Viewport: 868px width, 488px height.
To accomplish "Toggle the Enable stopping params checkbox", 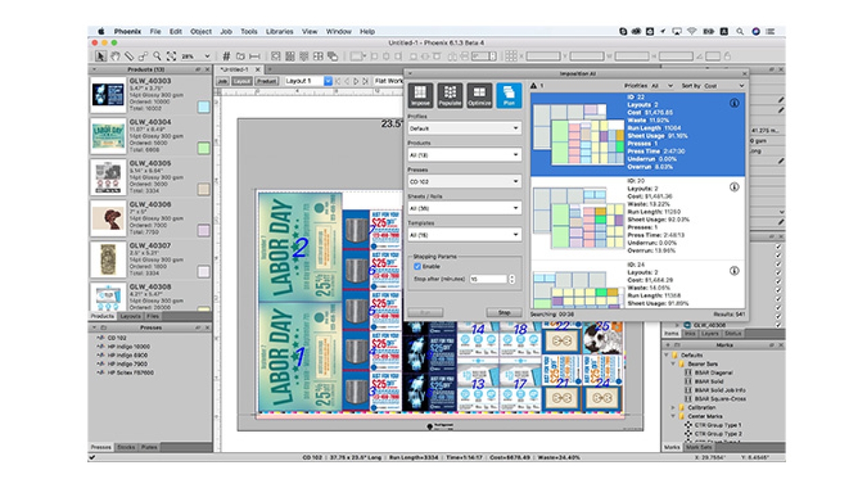I will (417, 266).
